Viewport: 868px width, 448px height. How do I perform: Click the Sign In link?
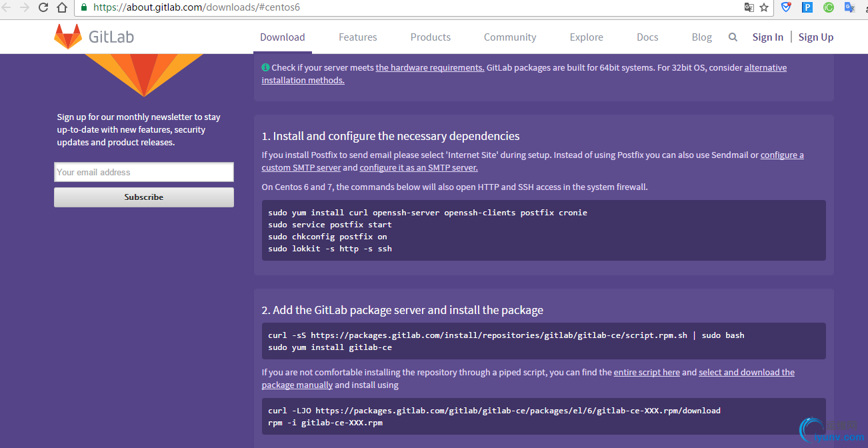[767, 37]
